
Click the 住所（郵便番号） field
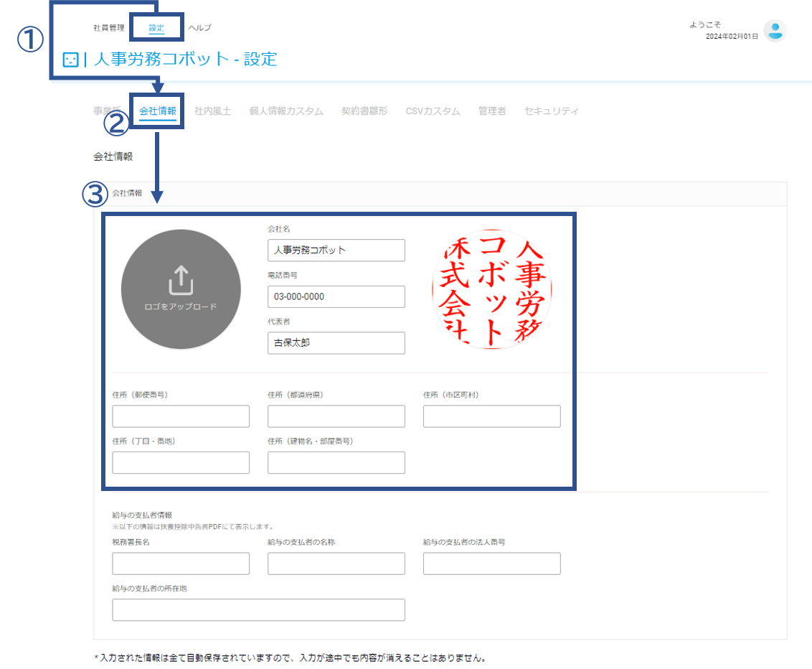tap(181, 416)
